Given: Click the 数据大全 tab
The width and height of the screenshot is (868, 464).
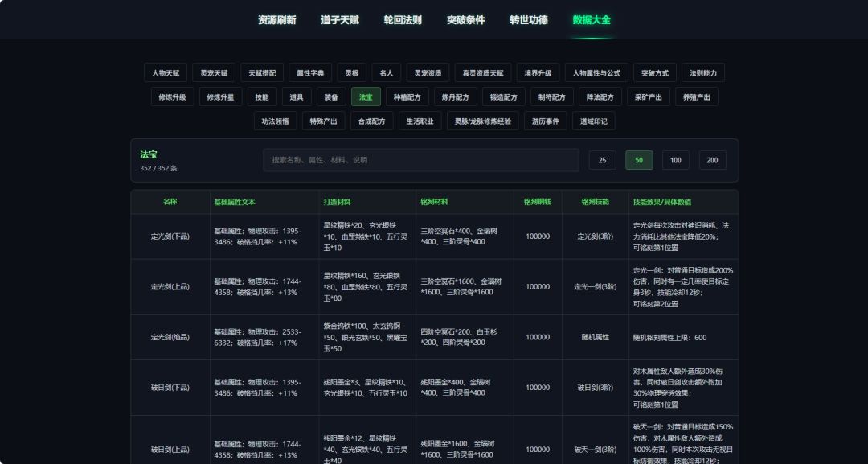Looking at the screenshot, I should pos(592,20).
